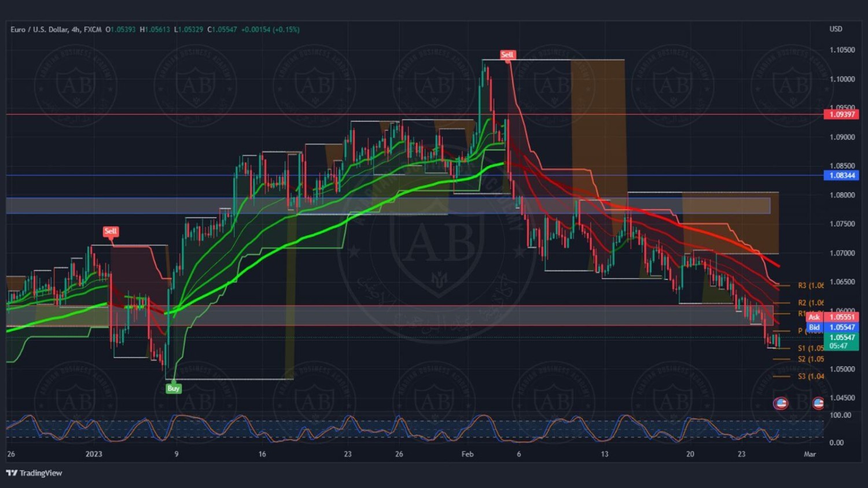This screenshot has height=488, width=868.
Task: Open the first US economic event flag icon
Action: (x=781, y=403)
